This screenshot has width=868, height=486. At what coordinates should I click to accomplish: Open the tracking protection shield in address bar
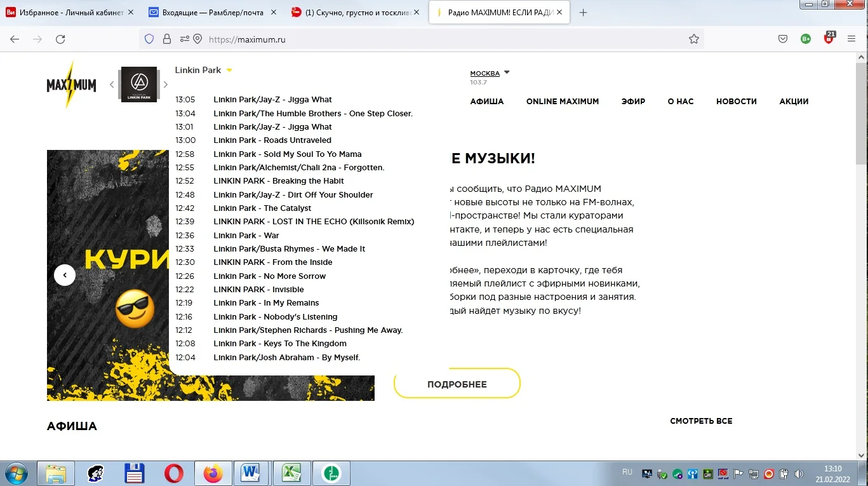click(149, 39)
